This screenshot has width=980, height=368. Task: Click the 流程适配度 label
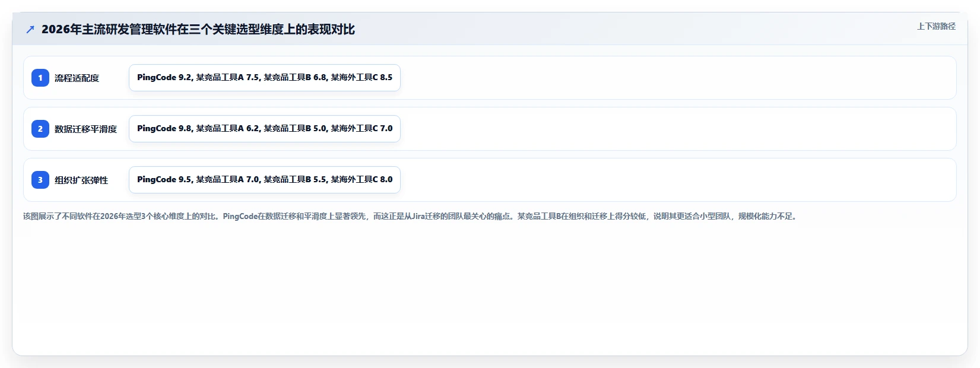pyautogui.click(x=77, y=78)
